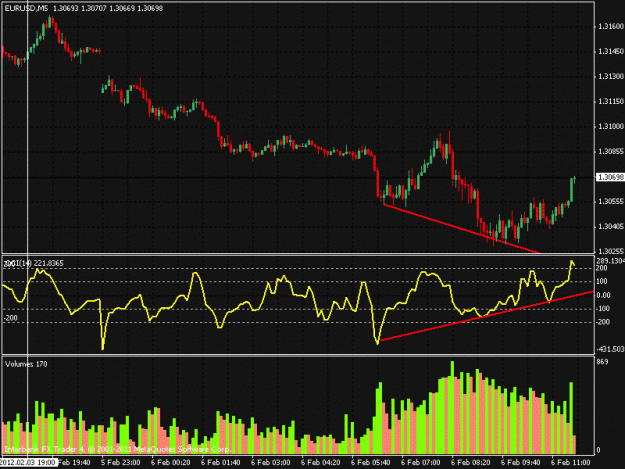Click the 1.31300 price level label
Screen dimensions: 625x469
coord(610,76)
